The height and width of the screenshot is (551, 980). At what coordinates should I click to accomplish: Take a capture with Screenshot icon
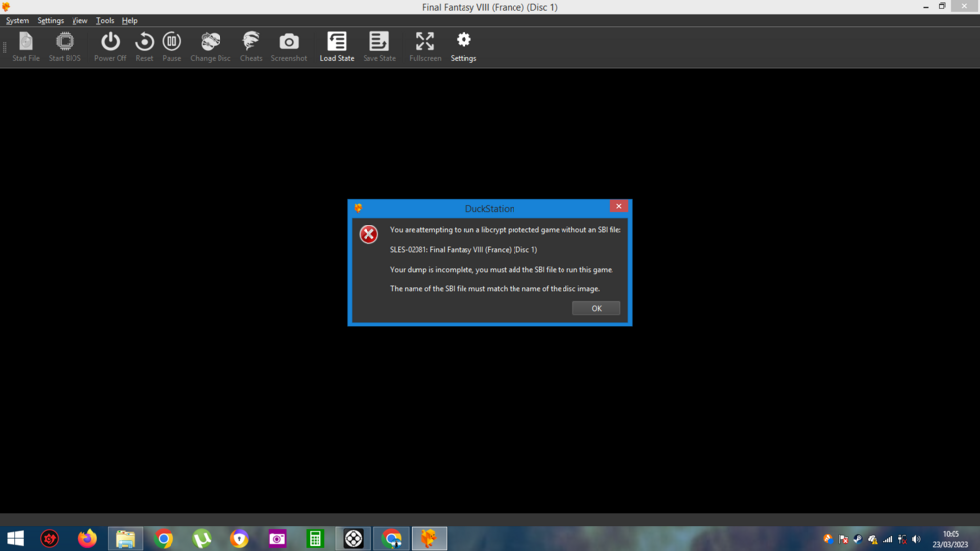289,44
